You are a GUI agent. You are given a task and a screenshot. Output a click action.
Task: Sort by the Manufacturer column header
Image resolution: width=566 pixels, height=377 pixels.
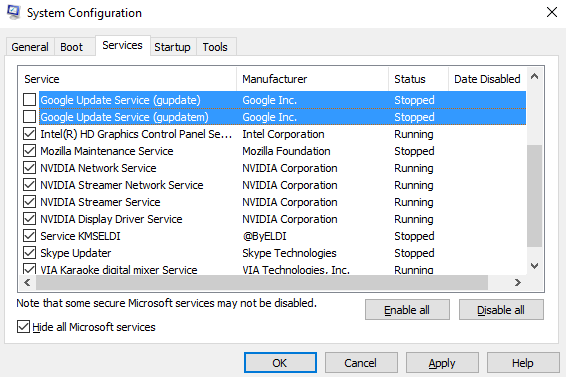[x=313, y=79]
